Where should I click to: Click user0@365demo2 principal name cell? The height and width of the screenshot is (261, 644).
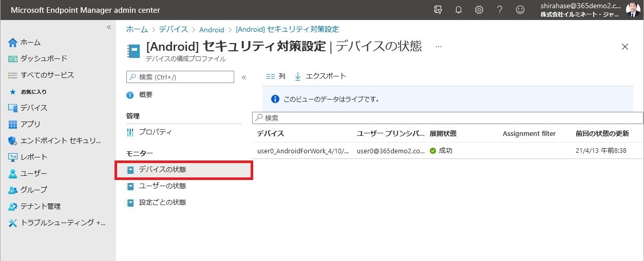391,151
